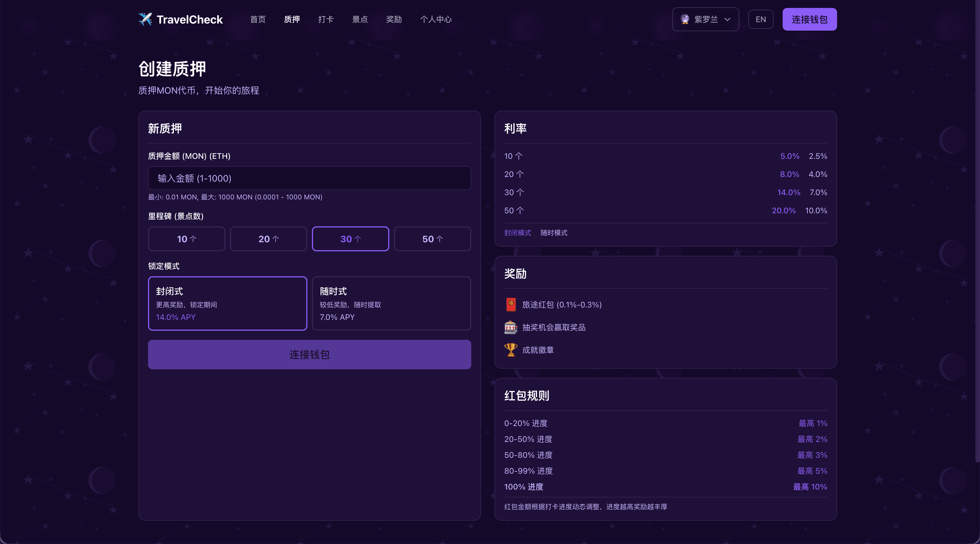Click the trophy achievement badge icon
Image resolution: width=980 pixels, height=544 pixels.
tap(510, 350)
